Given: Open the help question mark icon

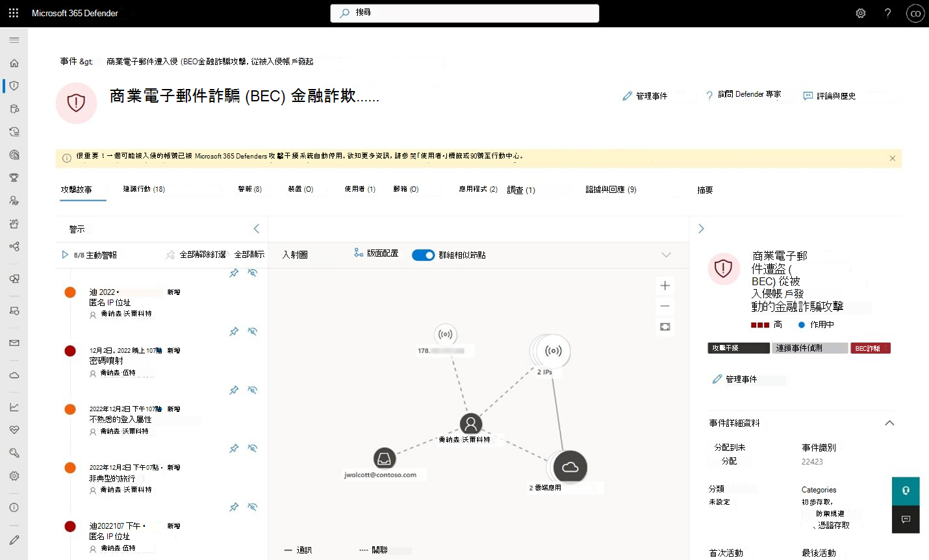Looking at the screenshot, I should click(x=888, y=13).
